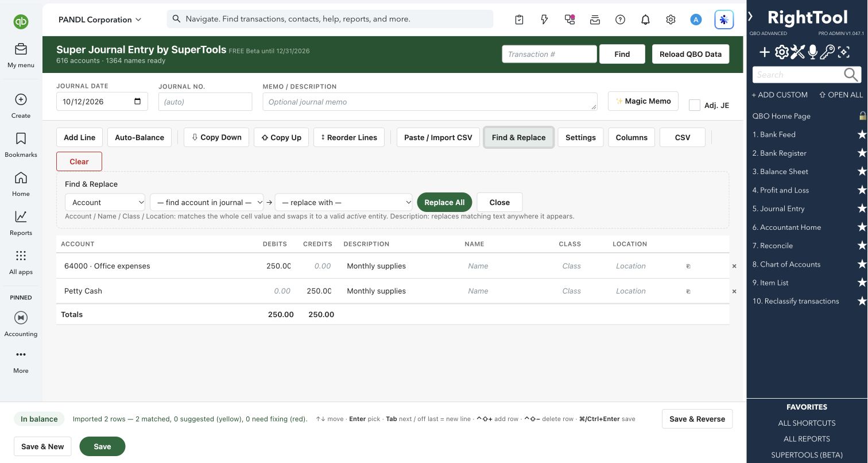This screenshot has height=463, width=868.
Task: Open All apps grid icon
Action: click(x=21, y=256)
